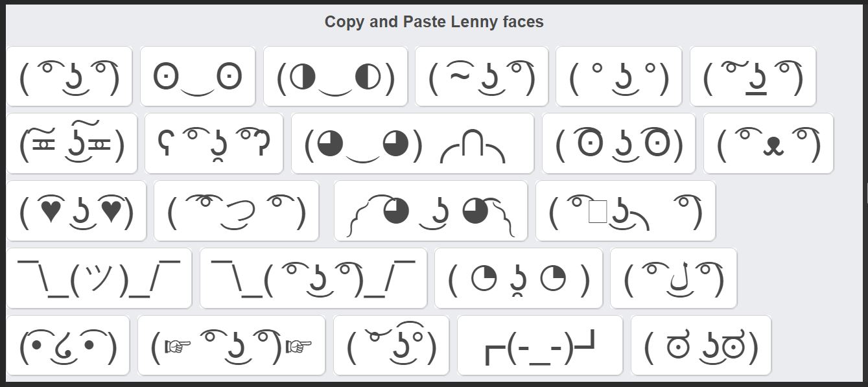Copy the heart-eyes Lenny face

pos(76,211)
